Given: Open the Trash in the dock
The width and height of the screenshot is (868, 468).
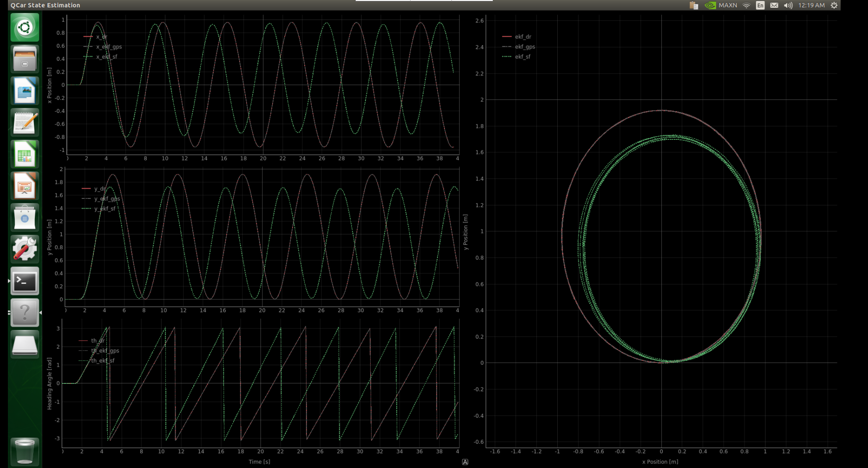Looking at the screenshot, I should tap(25, 451).
